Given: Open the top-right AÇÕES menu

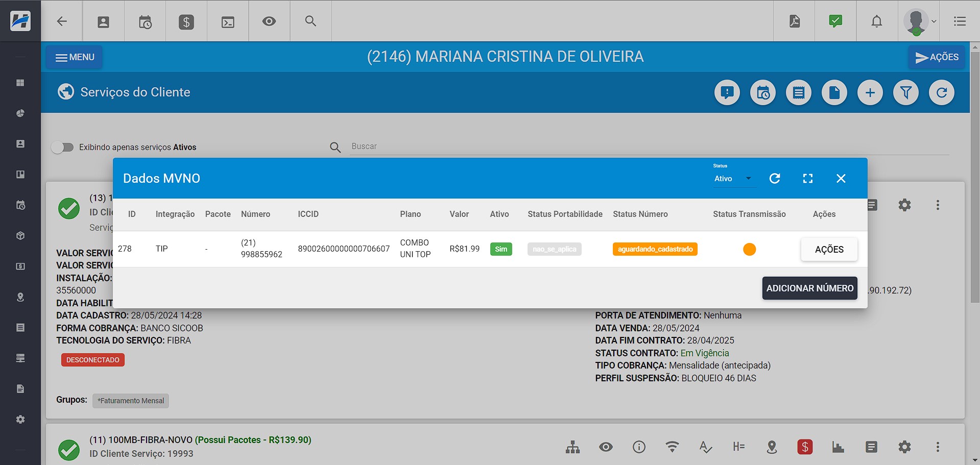Looking at the screenshot, I should (x=937, y=57).
